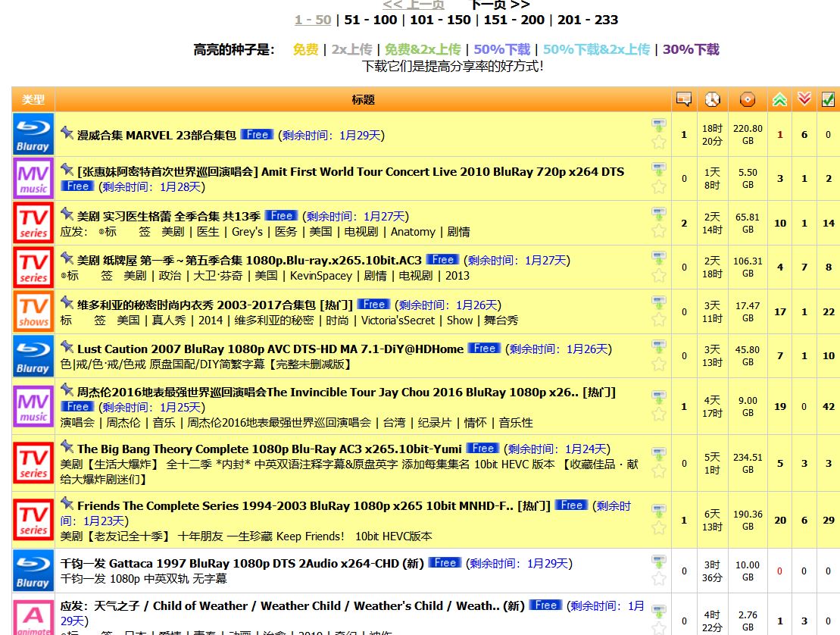
Task: Go to page 151 - 200
Action: 514,20
